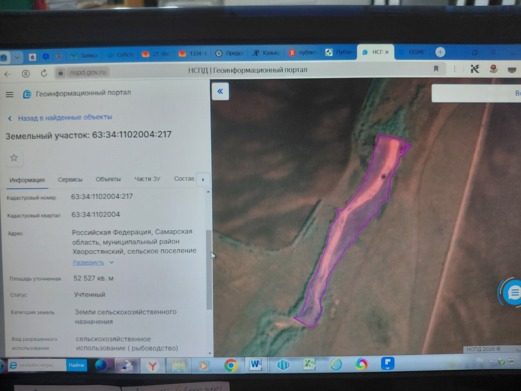Click the Найти button in taskbar search
This screenshot has height=391, width=521.
76,365
